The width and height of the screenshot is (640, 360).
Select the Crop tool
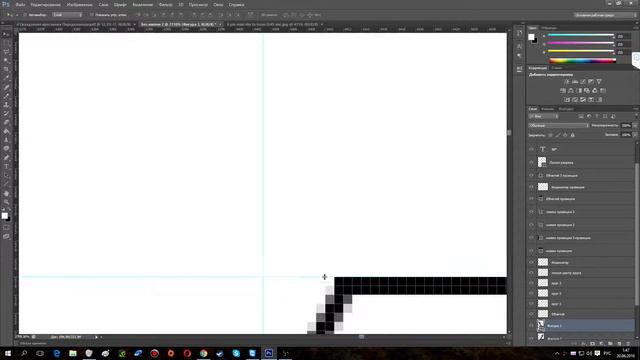[x=6, y=69]
